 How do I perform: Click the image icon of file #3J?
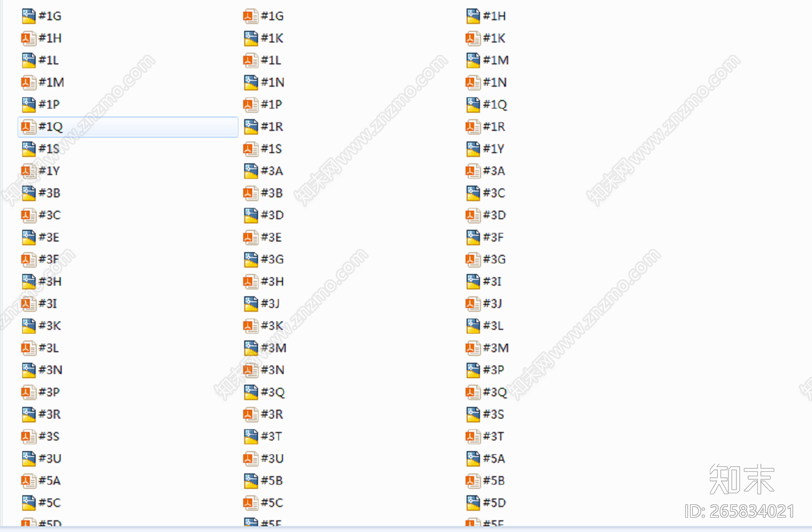(251, 304)
